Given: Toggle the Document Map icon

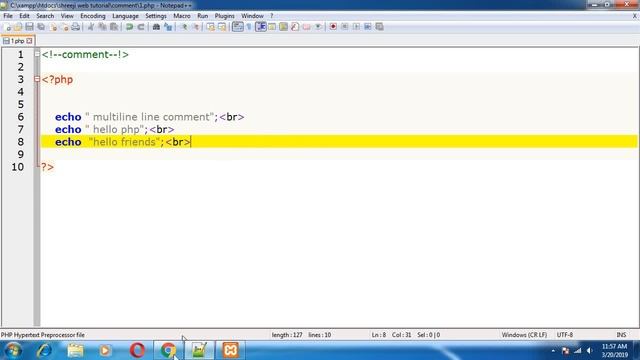Looking at the screenshot, I should pos(283,27).
